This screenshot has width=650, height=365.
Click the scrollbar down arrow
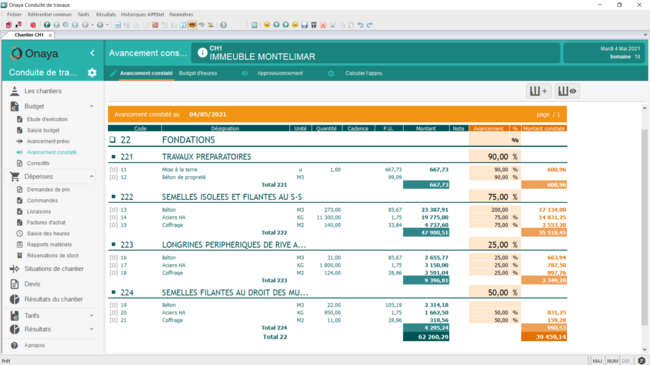point(644,350)
